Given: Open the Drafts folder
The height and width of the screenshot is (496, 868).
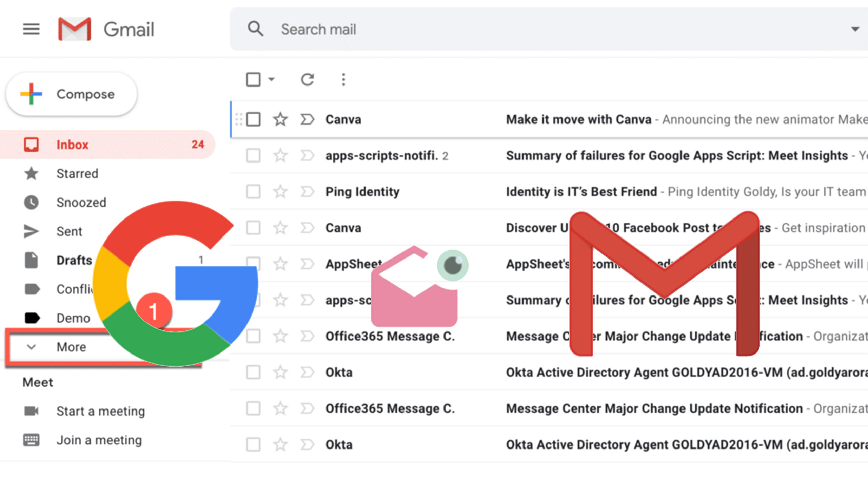Looking at the screenshot, I should click(x=74, y=260).
